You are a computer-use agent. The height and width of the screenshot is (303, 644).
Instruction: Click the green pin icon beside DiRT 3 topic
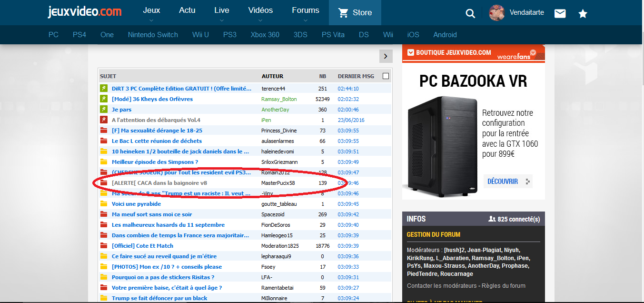pyautogui.click(x=104, y=89)
